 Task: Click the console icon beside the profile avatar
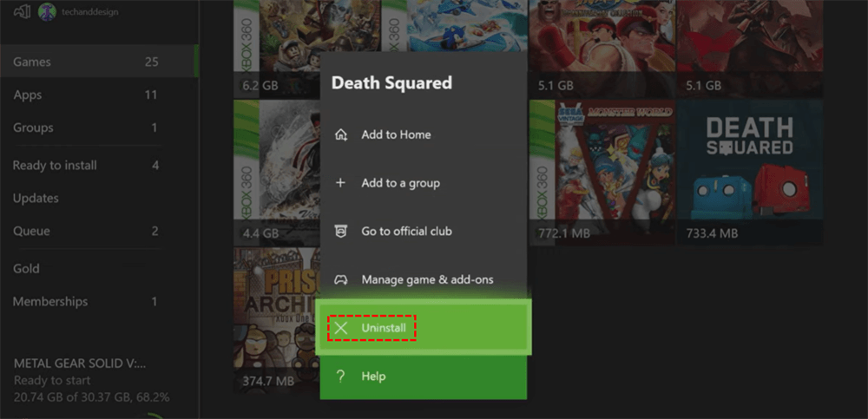click(x=22, y=11)
